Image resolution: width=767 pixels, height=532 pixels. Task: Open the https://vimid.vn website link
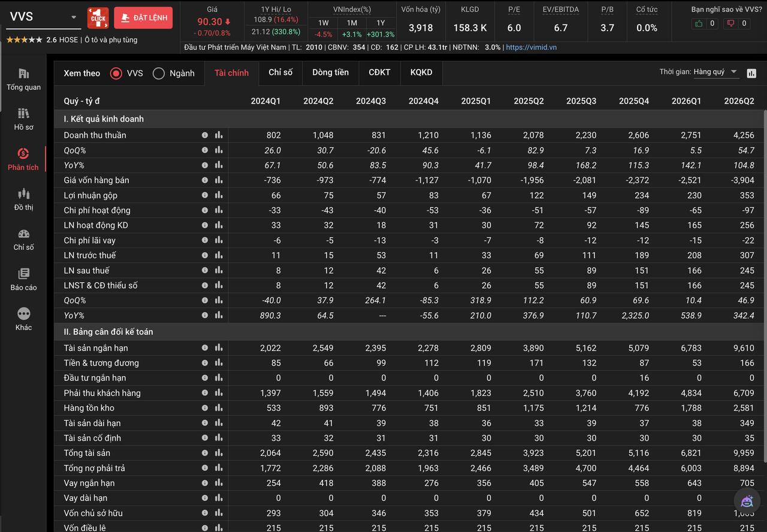click(x=532, y=47)
